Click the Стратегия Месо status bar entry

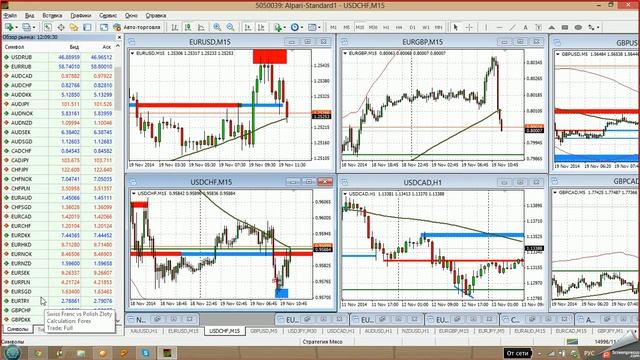[322, 342]
